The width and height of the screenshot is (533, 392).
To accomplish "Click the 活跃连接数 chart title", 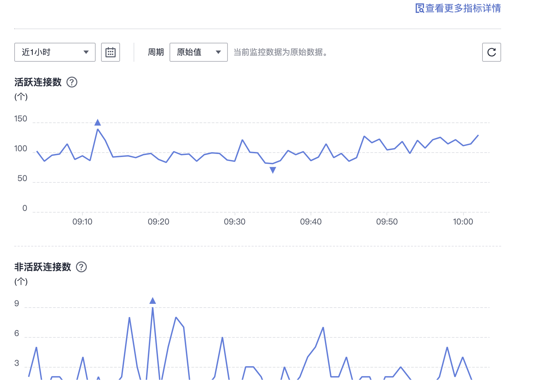I will point(38,82).
